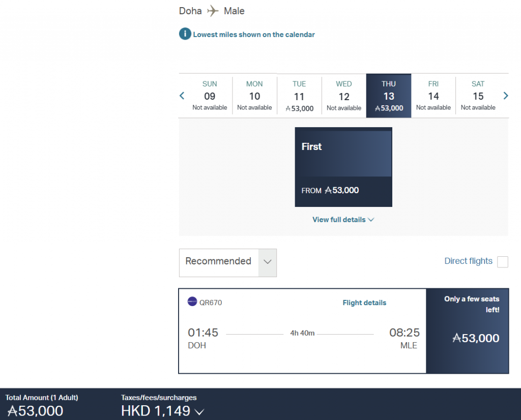Select THU 13 on the date calendar
This screenshot has height=420, width=521.
click(x=388, y=96)
